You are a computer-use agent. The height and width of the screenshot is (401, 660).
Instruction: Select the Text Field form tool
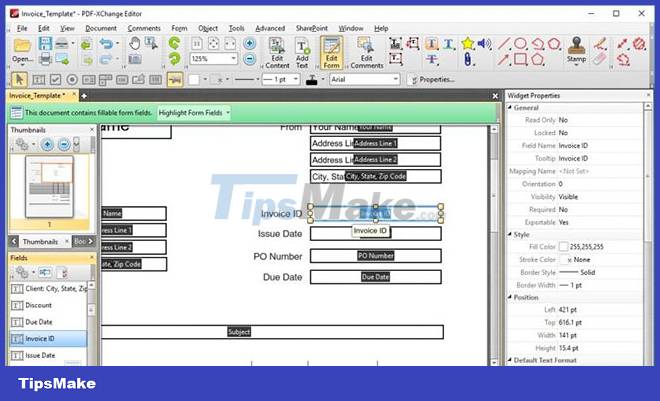tap(38, 80)
